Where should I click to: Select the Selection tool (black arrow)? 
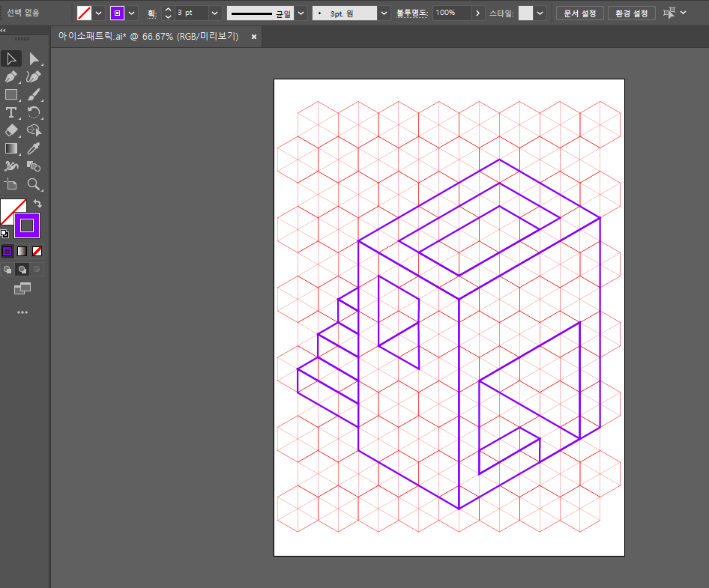click(x=11, y=58)
